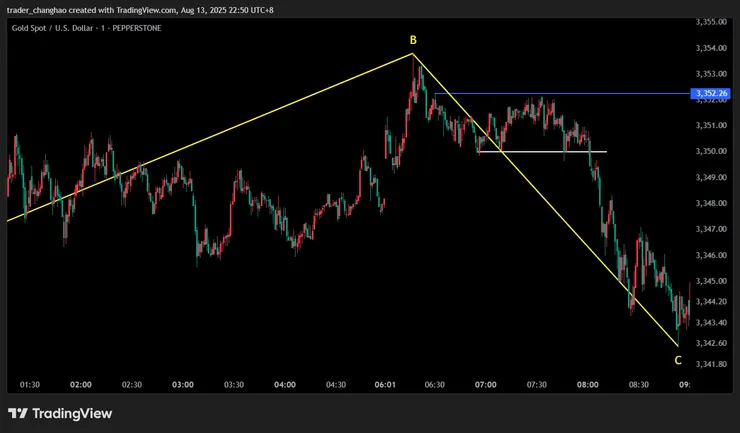The width and height of the screenshot is (740, 433).
Task: Click the 3,350.00 price axis label
Action: (711, 151)
